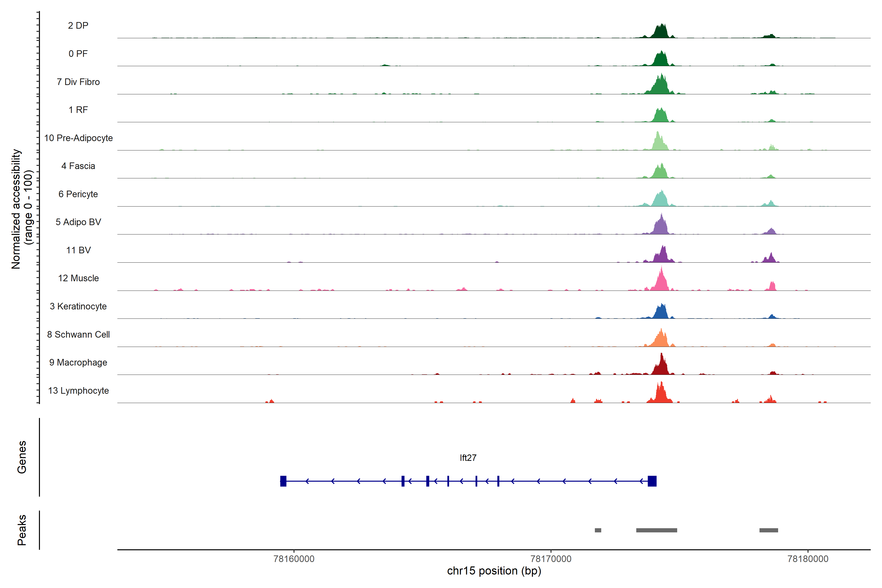Click the 9 Macrophage track label
The image size is (882, 588).
point(78,363)
